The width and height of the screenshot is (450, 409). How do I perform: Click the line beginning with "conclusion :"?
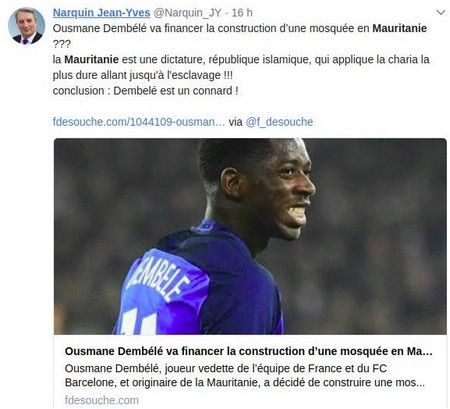point(145,91)
